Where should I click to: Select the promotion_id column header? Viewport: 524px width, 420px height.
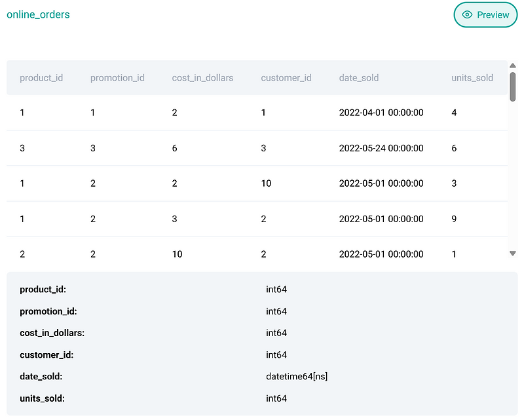(x=117, y=77)
